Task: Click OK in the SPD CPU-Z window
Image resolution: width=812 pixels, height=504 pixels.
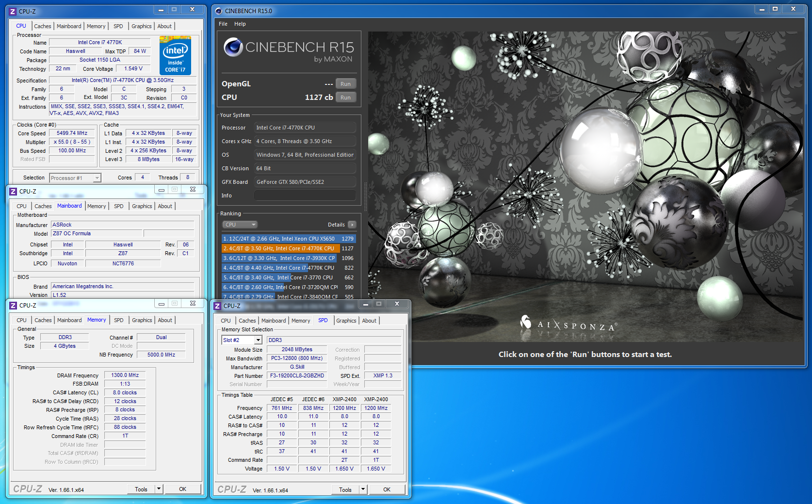Action: pyautogui.click(x=387, y=489)
